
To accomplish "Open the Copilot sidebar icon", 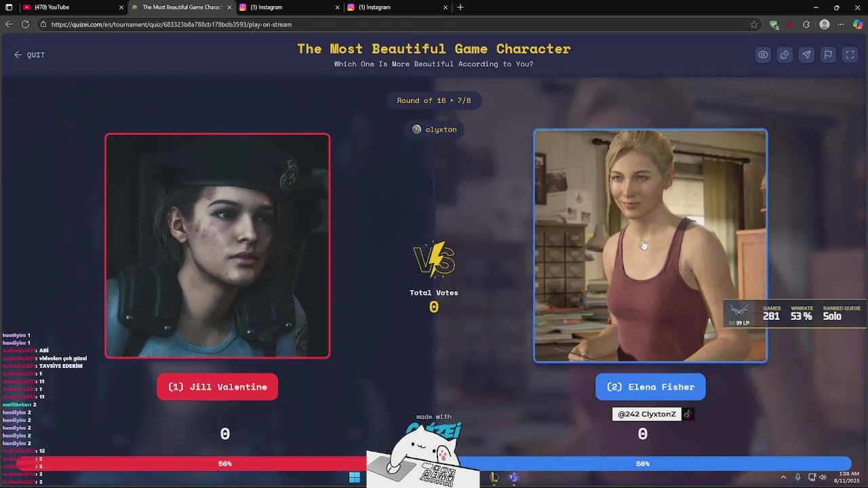I will [x=858, y=24].
